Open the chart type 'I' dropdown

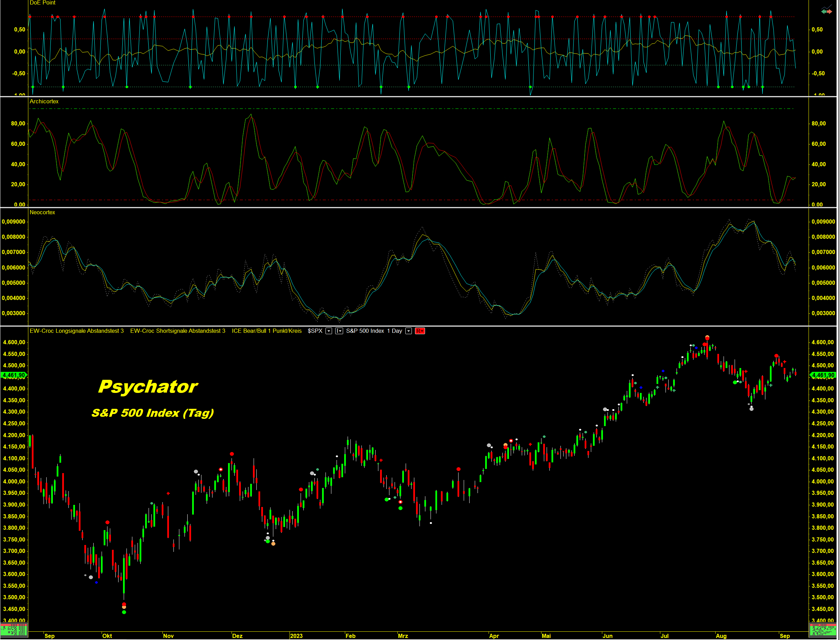point(339,331)
